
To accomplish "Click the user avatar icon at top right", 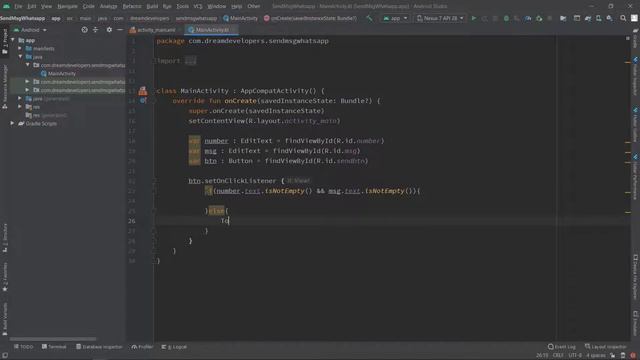I will pyautogui.click(x=634, y=18).
